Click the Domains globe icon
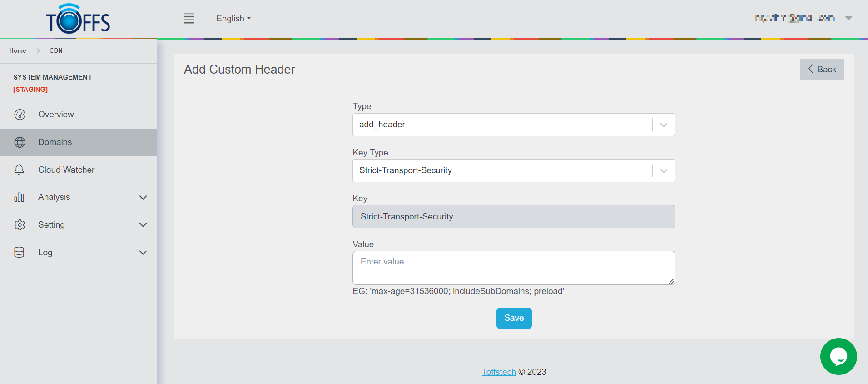 20,142
